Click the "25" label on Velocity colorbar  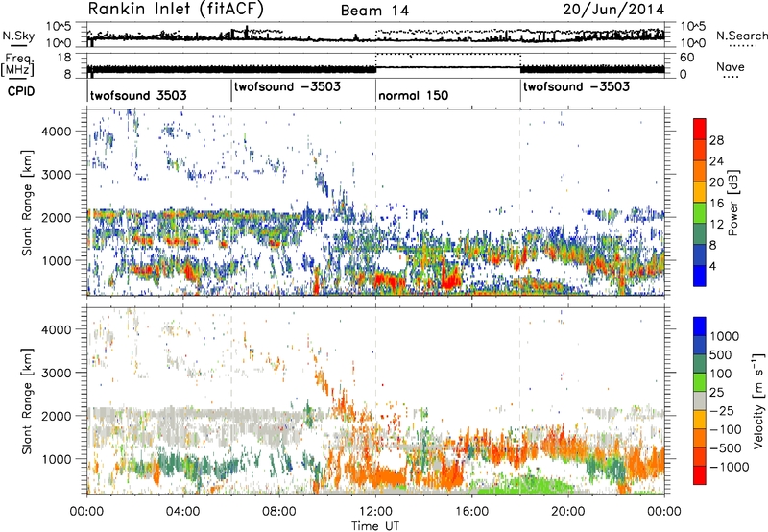[717, 392]
